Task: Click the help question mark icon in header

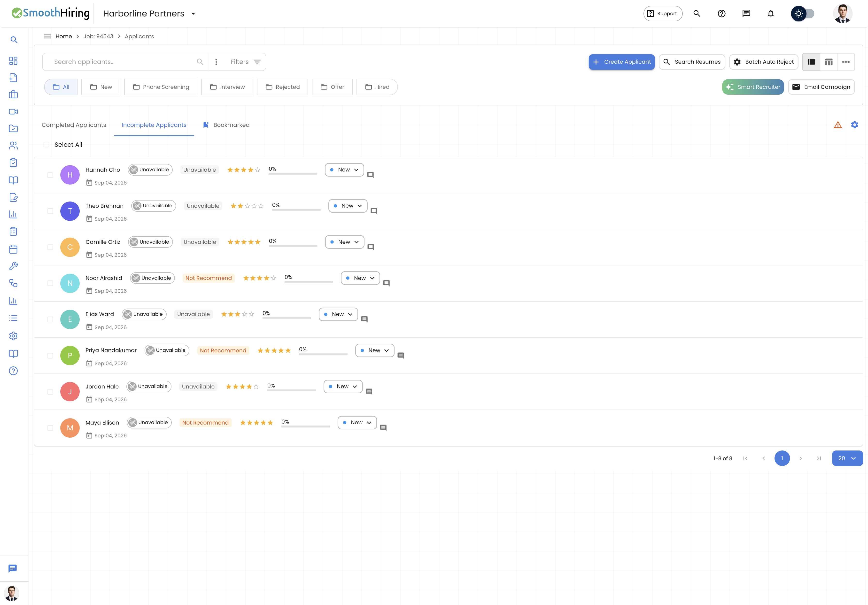Action: [721, 14]
